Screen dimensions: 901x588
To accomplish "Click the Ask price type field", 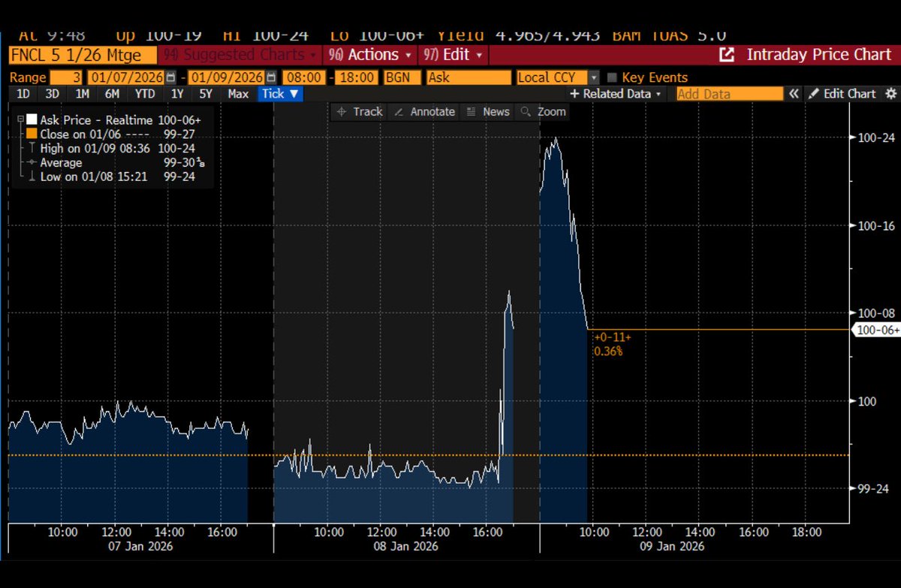I will [x=469, y=77].
